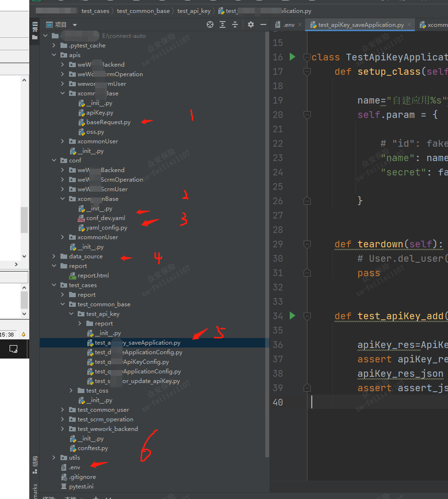Expand the utils folder
The image size is (448, 499).
pyautogui.click(x=54, y=458)
